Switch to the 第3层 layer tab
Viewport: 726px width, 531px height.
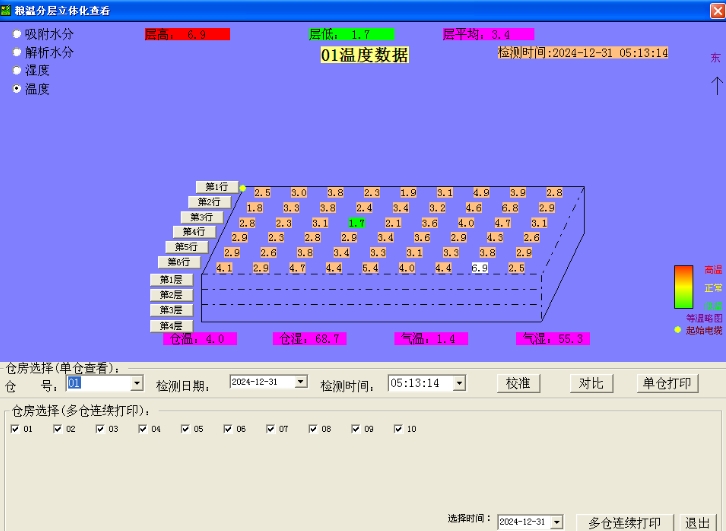(x=171, y=310)
